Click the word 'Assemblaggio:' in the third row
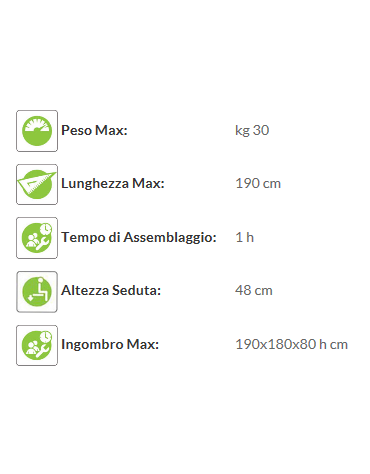Image resolution: width=370 pixels, height=474 pixels. [x=170, y=238]
